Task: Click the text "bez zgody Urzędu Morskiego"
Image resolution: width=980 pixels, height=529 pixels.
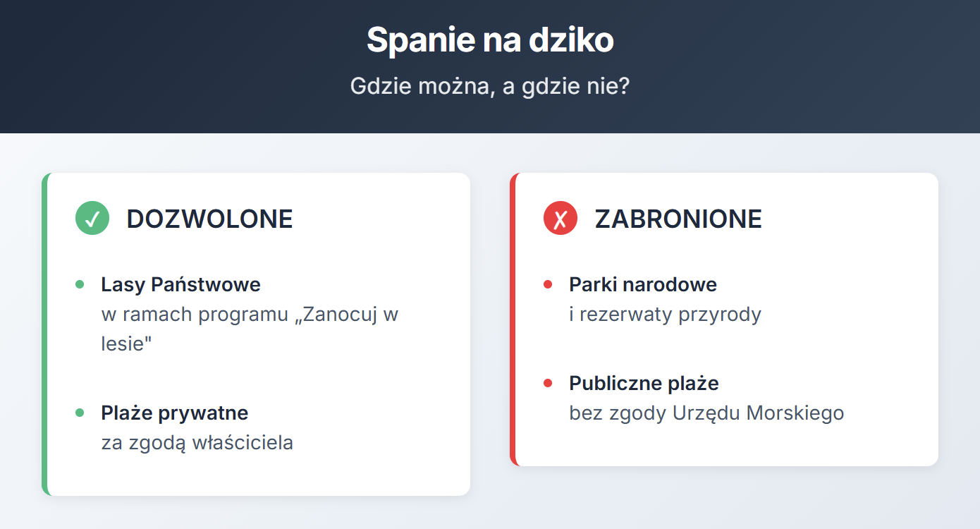Action: click(x=706, y=413)
